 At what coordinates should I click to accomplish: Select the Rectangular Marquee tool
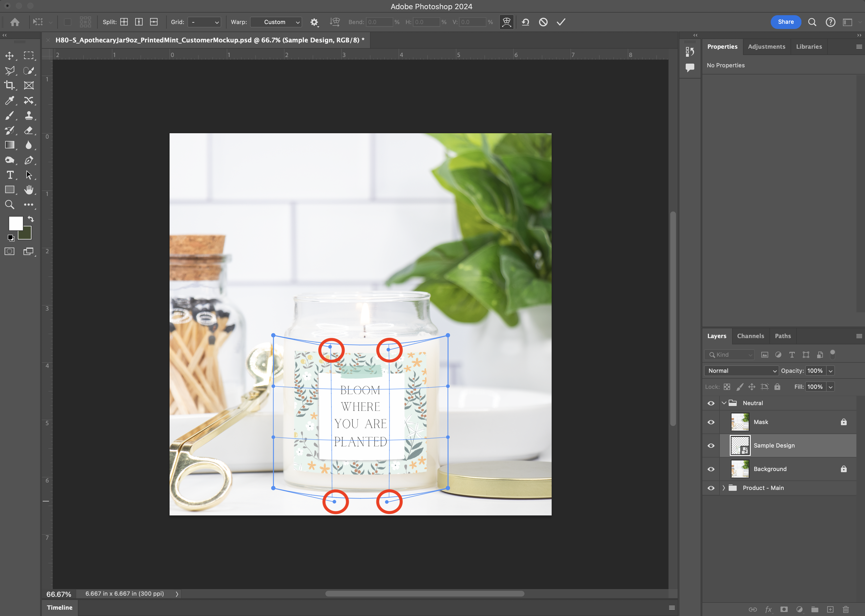coord(29,56)
